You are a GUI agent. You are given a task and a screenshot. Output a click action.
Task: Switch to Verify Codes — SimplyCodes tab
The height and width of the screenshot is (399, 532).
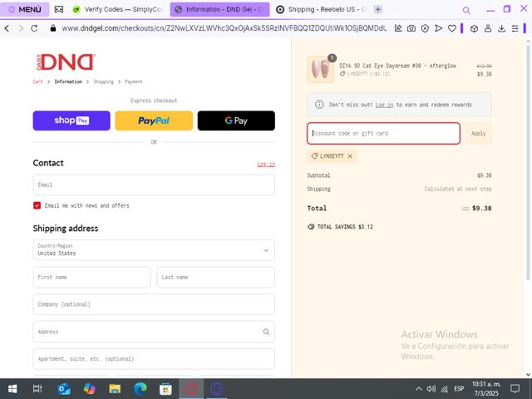coord(118,9)
